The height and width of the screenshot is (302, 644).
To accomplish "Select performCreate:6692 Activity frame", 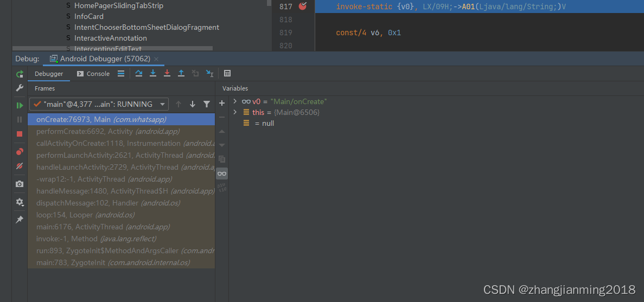I will coord(121,131).
